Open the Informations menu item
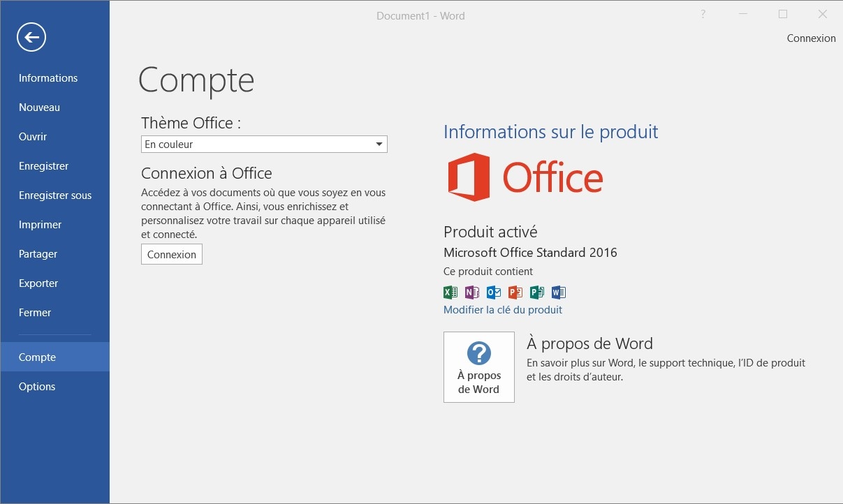 click(x=48, y=78)
